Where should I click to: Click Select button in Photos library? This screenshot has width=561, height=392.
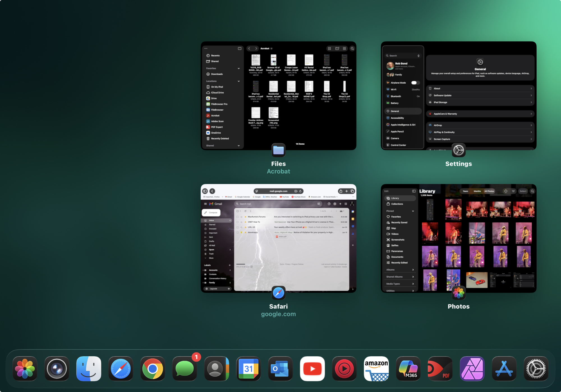point(523,191)
